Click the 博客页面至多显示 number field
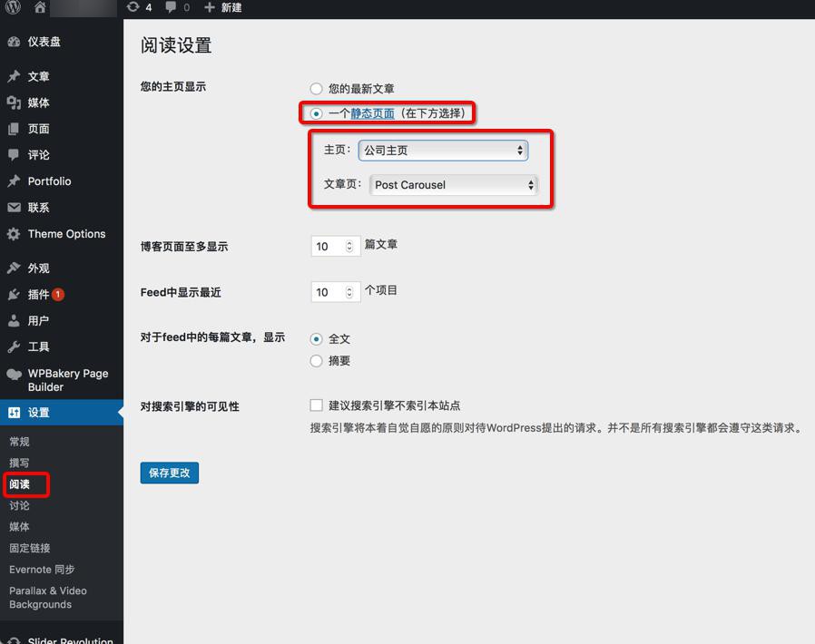Viewport: 815px width, 644px height. pyautogui.click(x=335, y=246)
